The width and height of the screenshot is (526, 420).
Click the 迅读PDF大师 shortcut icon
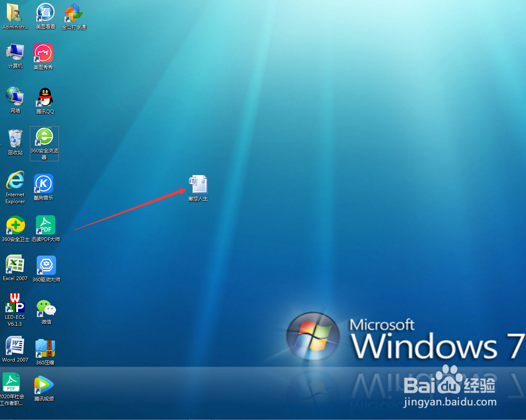[x=46, y=225]
